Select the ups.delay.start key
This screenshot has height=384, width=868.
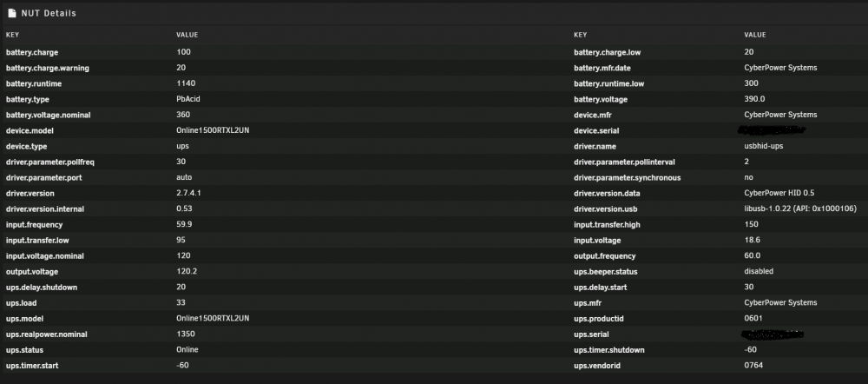(601, 288)
